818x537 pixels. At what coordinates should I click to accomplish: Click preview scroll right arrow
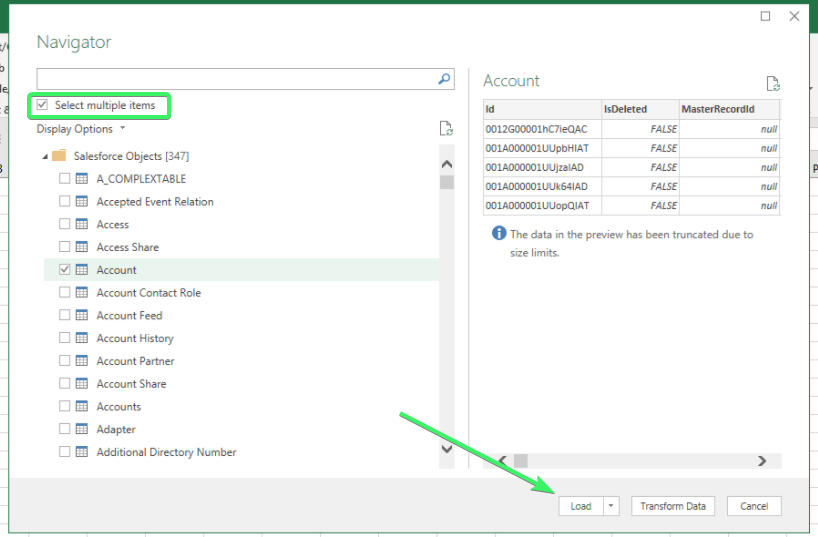[762, 461]
